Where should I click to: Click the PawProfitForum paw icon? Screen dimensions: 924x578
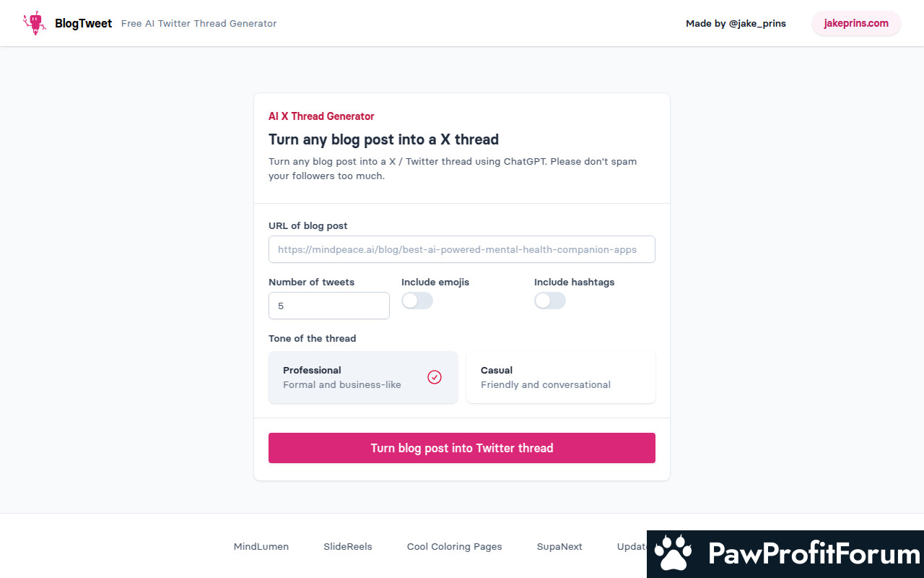(x=673, y=553)
